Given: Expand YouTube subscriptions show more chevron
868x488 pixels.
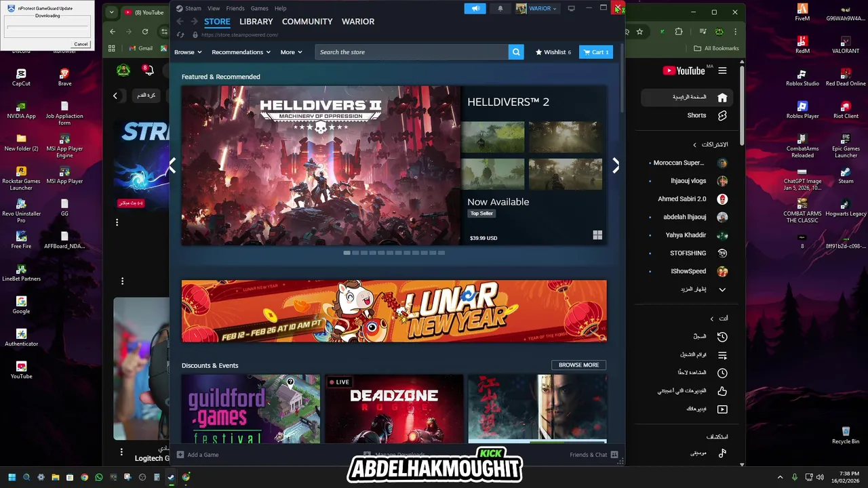Looking at the screenshot, I should [722, 289].
